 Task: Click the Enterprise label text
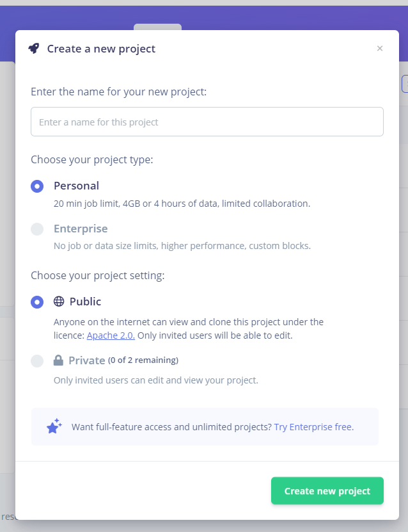click(x=81, y=229)
